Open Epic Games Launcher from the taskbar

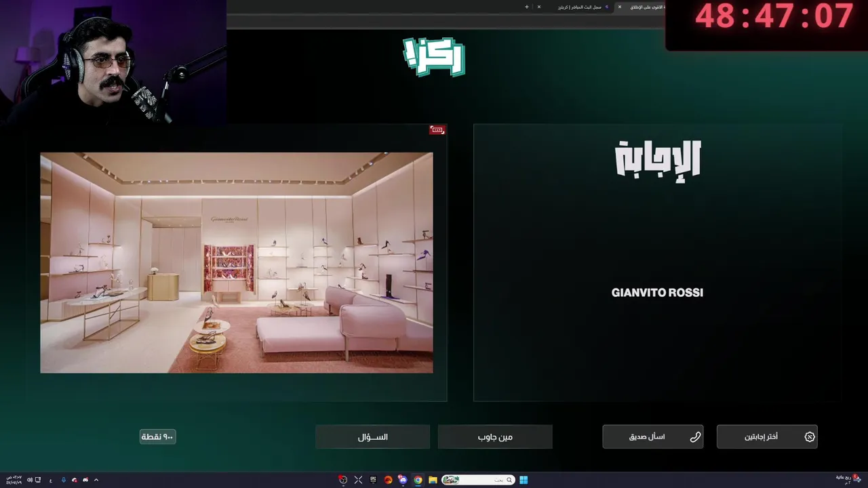coord(373,480)
